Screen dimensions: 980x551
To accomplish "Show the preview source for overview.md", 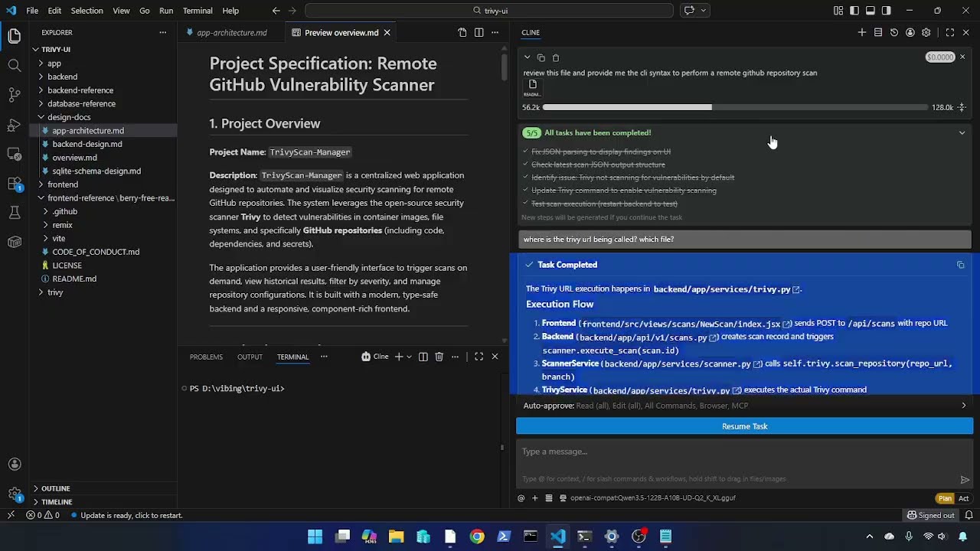I will [x=462, y=32].
